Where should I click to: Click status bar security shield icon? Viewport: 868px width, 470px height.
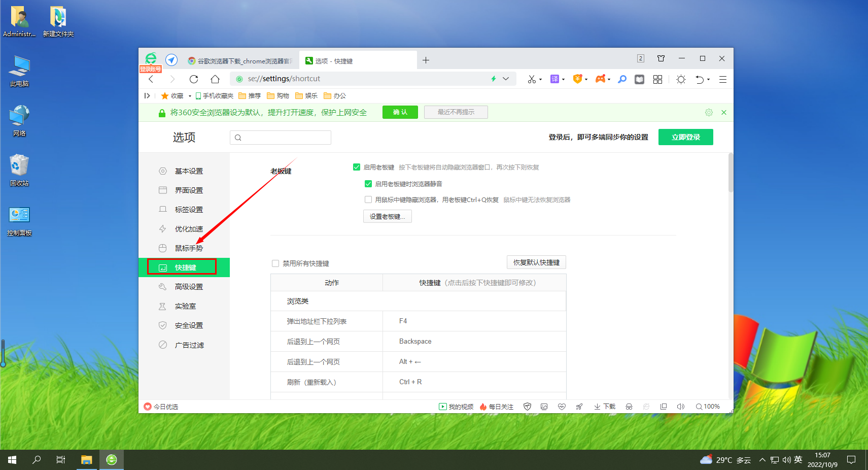pos(527,407)
